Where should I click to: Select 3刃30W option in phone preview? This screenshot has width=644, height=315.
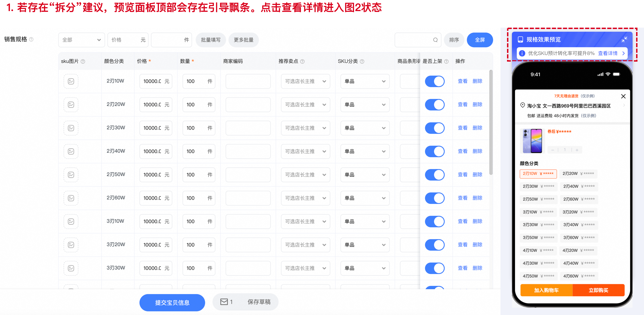tap(539, 225)
